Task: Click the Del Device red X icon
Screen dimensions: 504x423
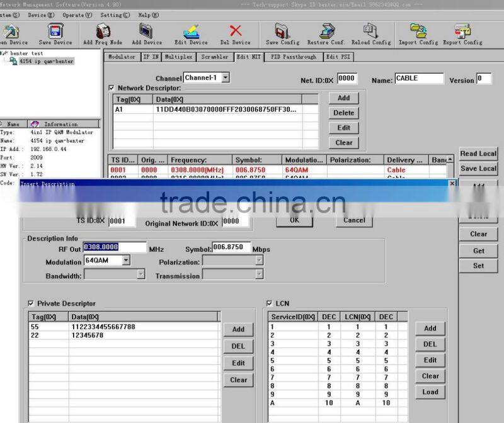Action: [236, 31]
